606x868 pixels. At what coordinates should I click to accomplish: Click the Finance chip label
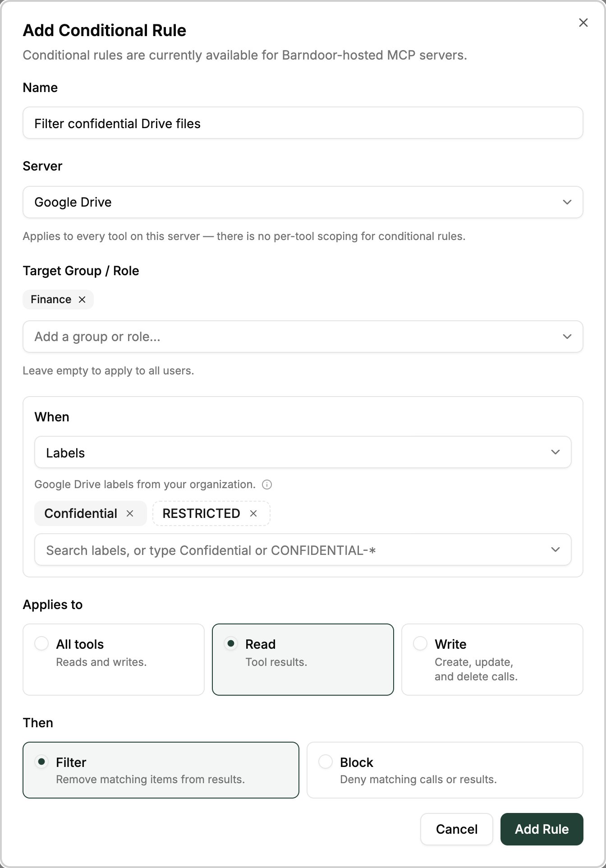point(51,300)
